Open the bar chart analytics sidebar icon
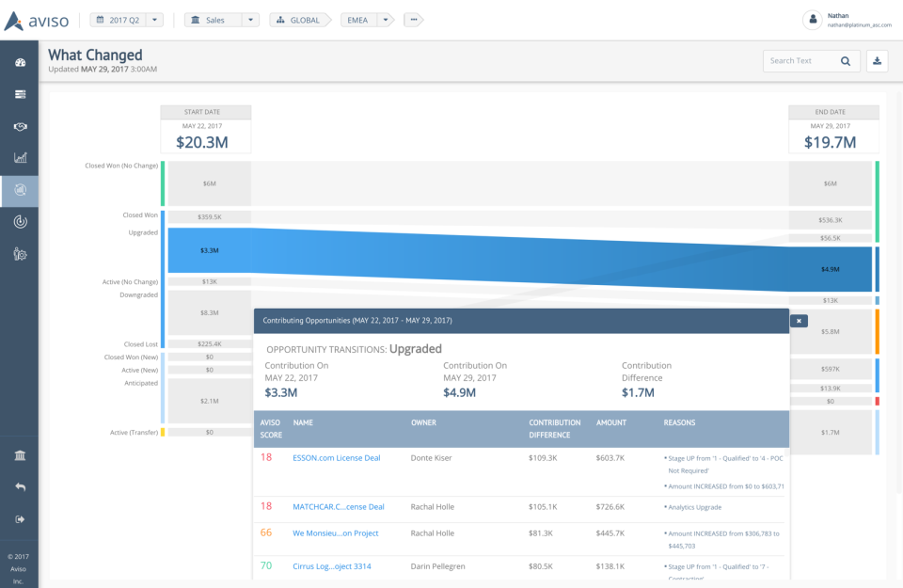Screen dimensions: 903x588 20,158
